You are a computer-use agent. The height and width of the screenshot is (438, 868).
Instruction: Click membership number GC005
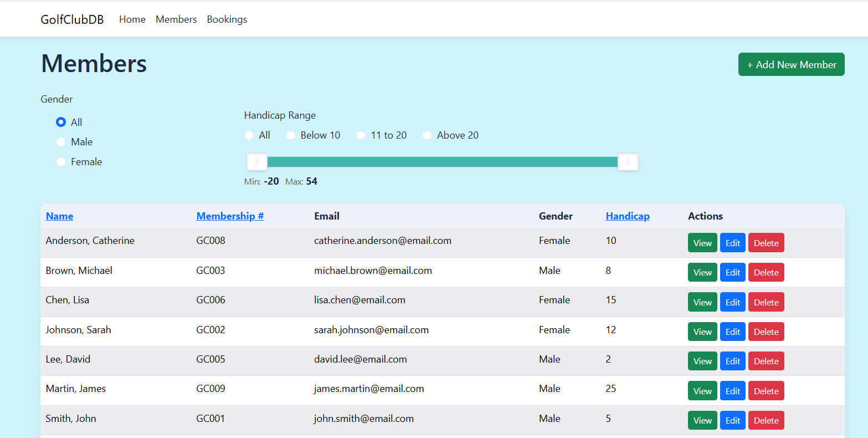coord(211,359)
